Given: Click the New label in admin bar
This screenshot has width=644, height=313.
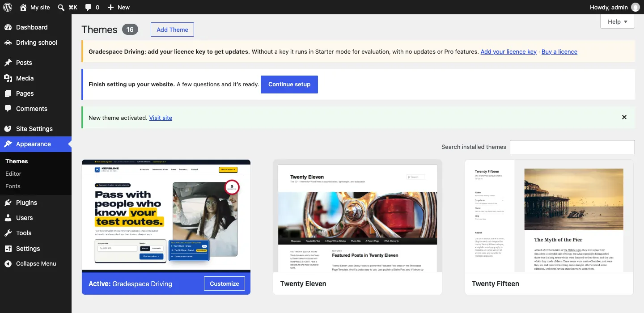Looking at the screenshot, I should [x=123, y=7].
